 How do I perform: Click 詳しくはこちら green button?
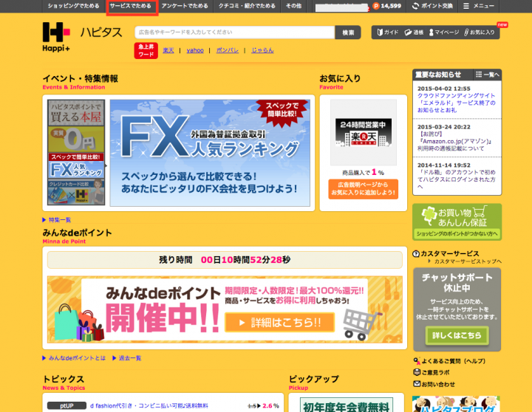(457, 335)
